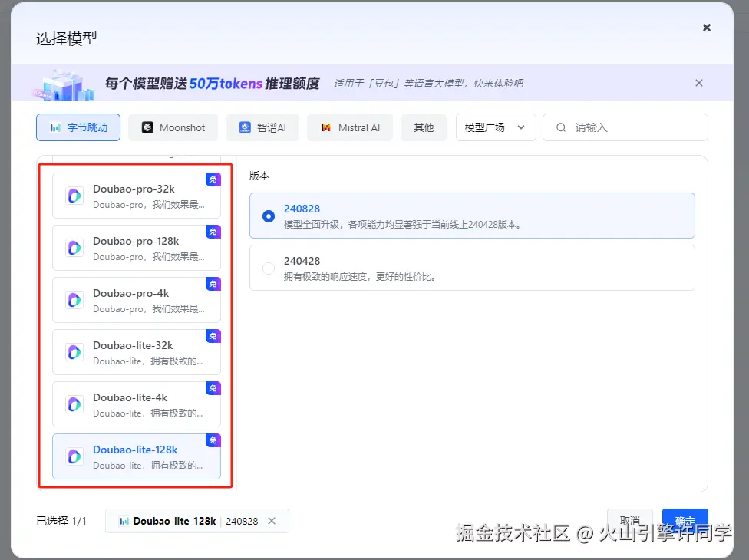The height and width of the screenshot is (560, 749).
Task: Switch to the Mistral AI tab
Action: (x=350, y=127)
